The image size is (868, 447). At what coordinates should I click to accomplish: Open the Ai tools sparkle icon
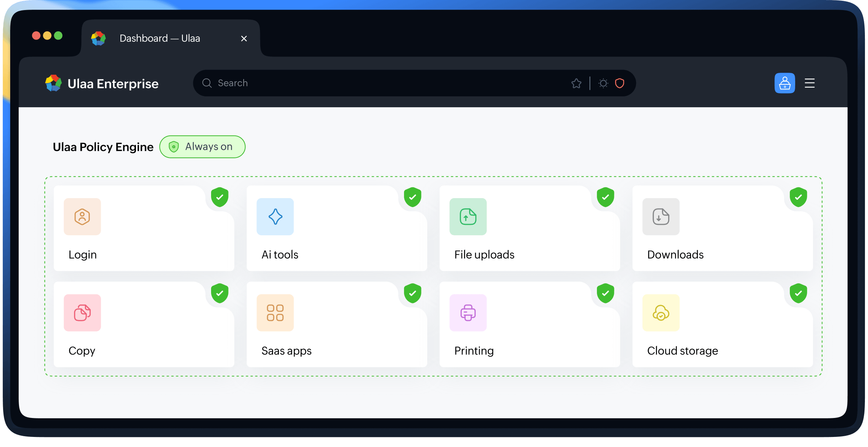click(275, 217)
